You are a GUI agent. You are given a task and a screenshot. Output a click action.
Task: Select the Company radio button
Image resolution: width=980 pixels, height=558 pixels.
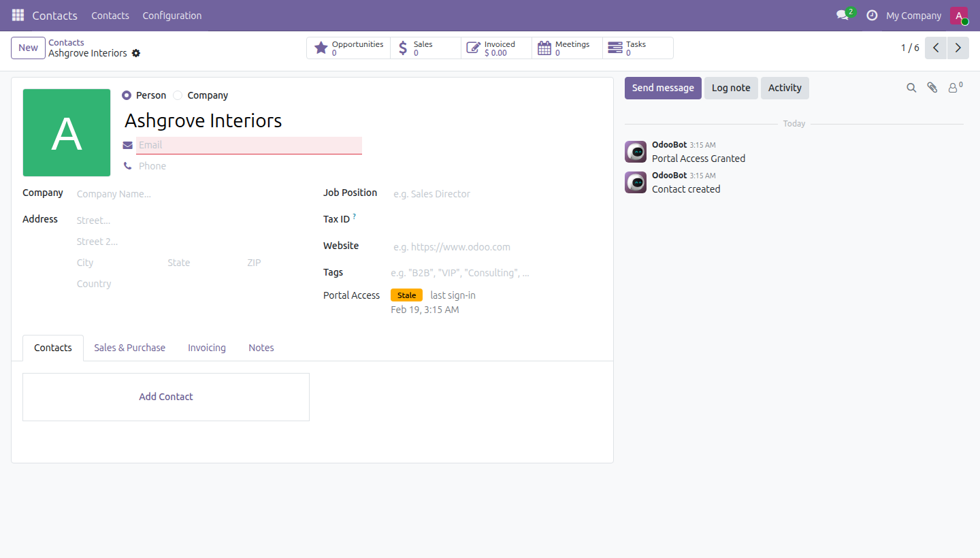coord(178,95)
